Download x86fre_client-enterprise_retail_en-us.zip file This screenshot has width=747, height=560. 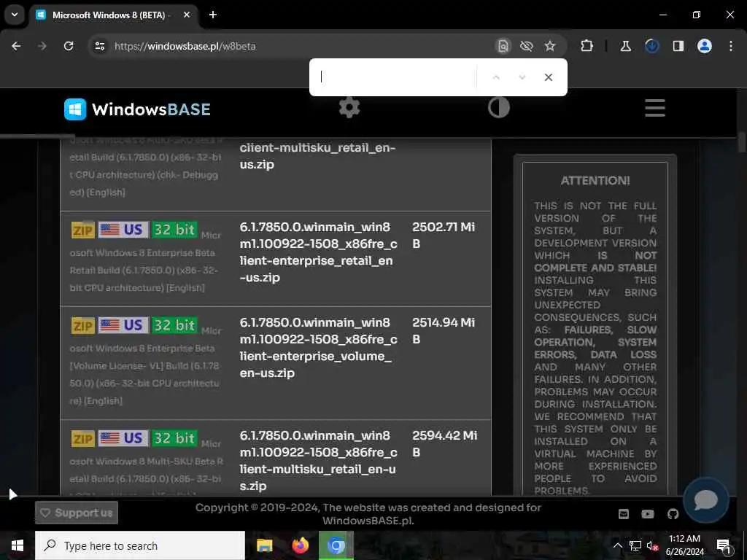[318, 252]
